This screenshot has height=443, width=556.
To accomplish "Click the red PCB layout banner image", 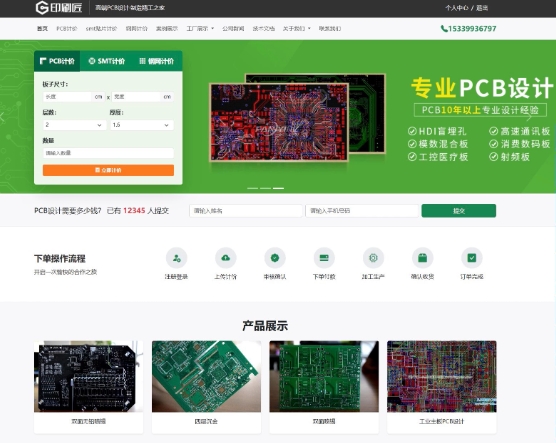I will click(279, 122).
